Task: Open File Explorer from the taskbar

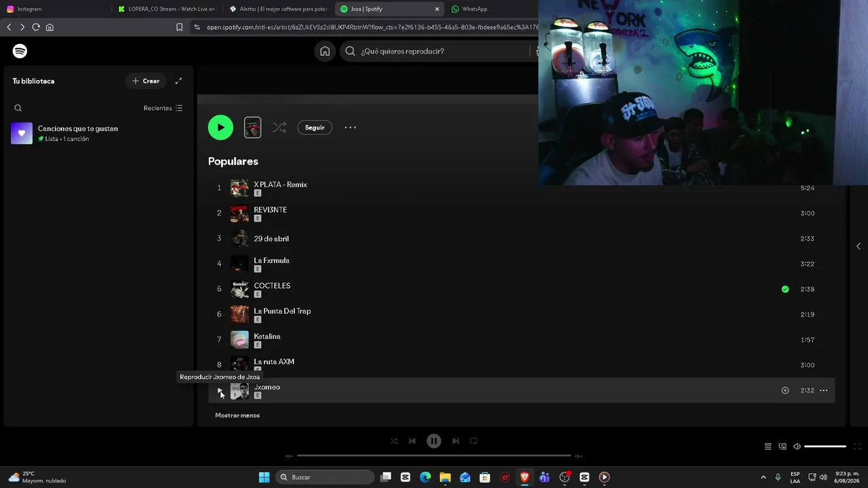Action: pos(445,477)
